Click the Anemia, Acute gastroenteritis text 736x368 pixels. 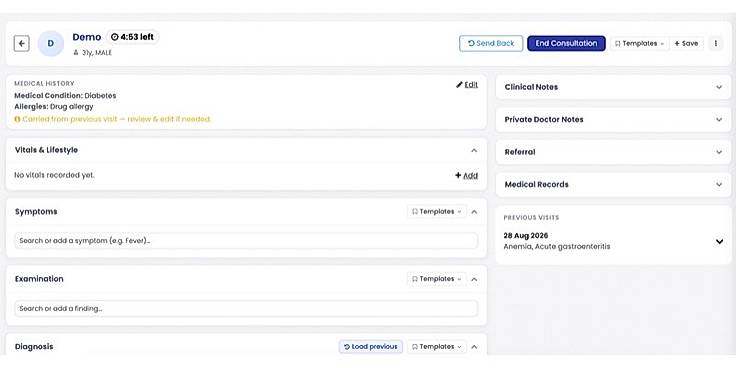tap(557, 246)
